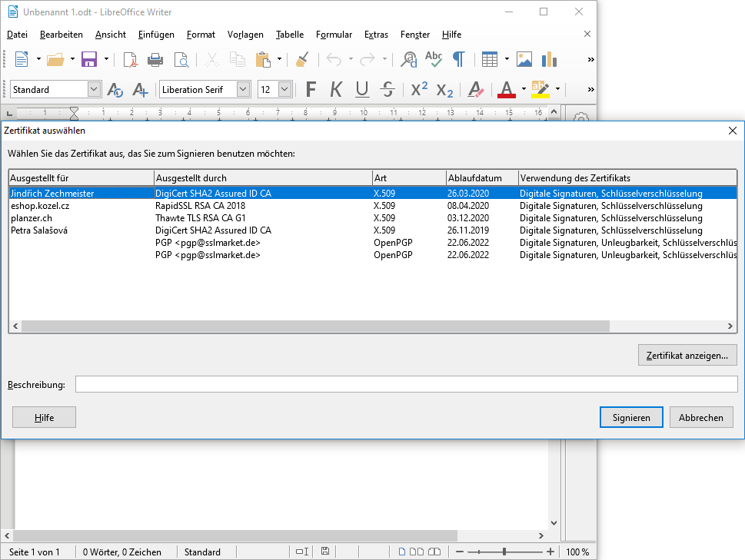745x560 pixels.
Task: Open the Open-file dropdown arrow
Action: tap(73, 60)
